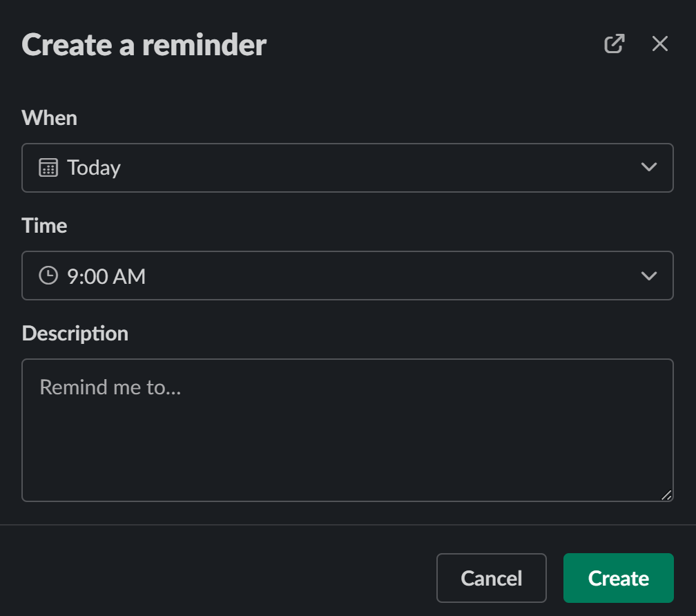The width and height of the screenshot is (696, 616).
Task: Select the 9:00 AM time value
Action: (106, 276)
